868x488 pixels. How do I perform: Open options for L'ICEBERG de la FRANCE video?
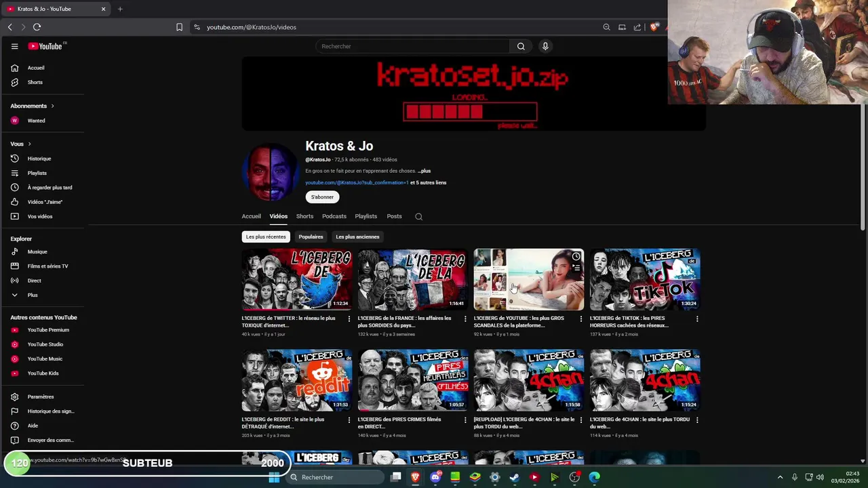[465, 319]
